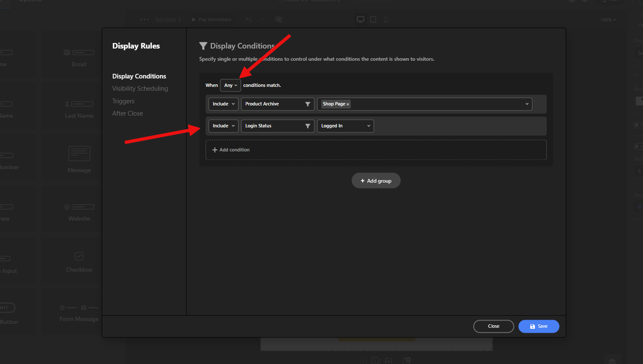Open the three-dots section menu
The width and height of the screenshot is (643, 364).
(144, 19)
